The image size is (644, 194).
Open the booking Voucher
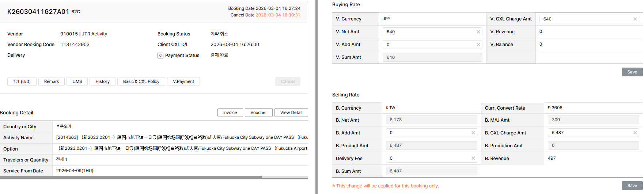258,113
